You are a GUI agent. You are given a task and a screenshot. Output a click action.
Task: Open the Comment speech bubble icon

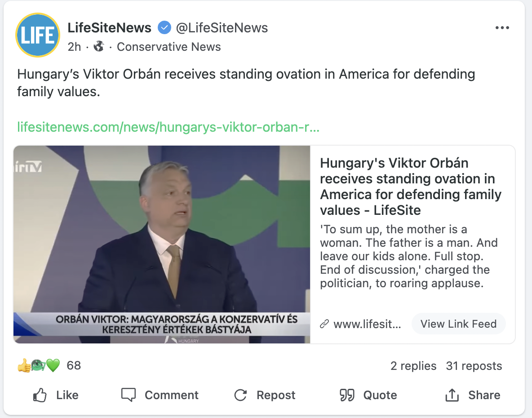[129, 395]
